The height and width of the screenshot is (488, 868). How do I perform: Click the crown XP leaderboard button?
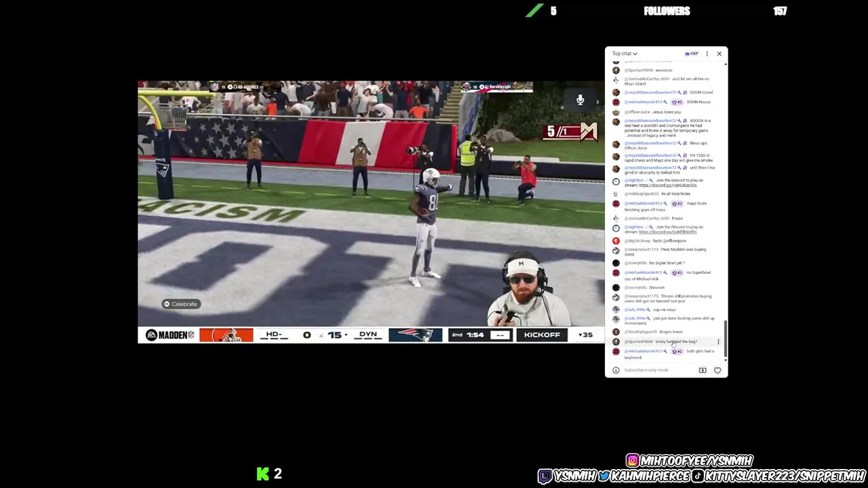tap(692, 54)
